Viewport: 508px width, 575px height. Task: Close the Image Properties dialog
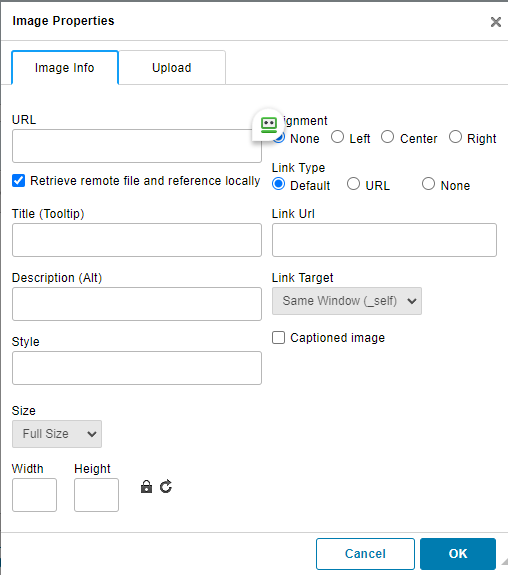coord(496,22)
